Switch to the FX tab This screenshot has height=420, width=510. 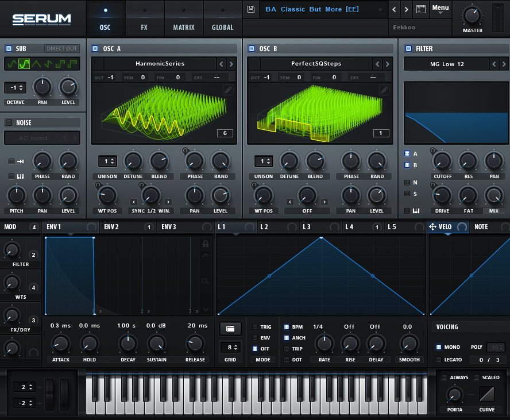click(x=144, y=18)
